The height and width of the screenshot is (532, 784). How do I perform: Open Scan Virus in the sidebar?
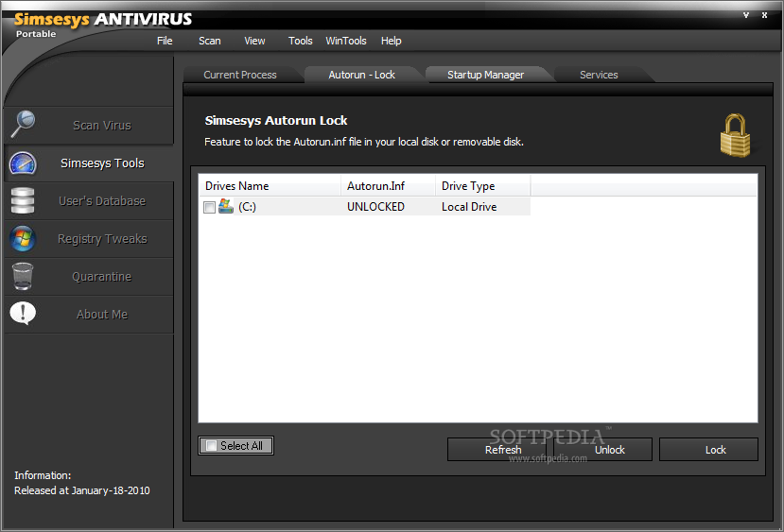[89, 125]
